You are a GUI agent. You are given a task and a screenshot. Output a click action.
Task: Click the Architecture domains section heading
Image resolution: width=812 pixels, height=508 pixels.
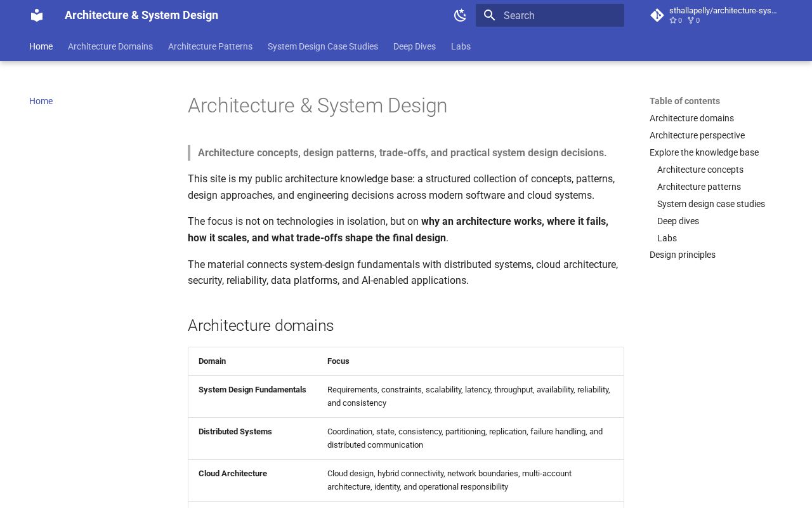261,326
